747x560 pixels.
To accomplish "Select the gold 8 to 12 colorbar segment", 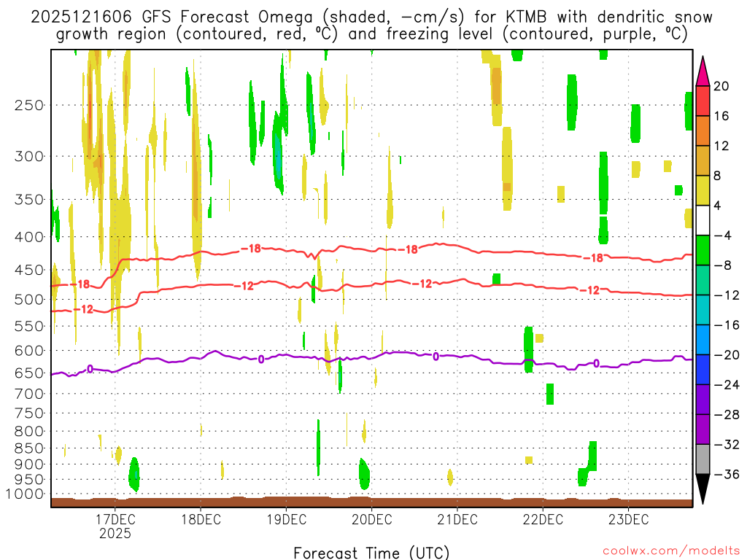I will click(x=703, y=160).
